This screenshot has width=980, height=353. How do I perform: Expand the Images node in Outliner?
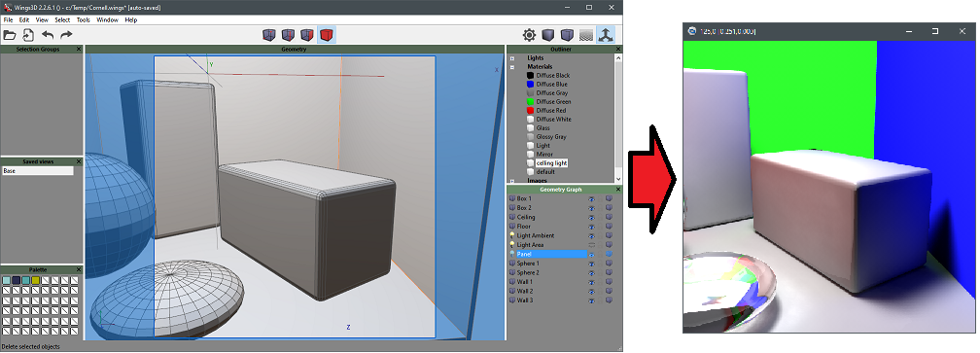[x=511, y=181]
